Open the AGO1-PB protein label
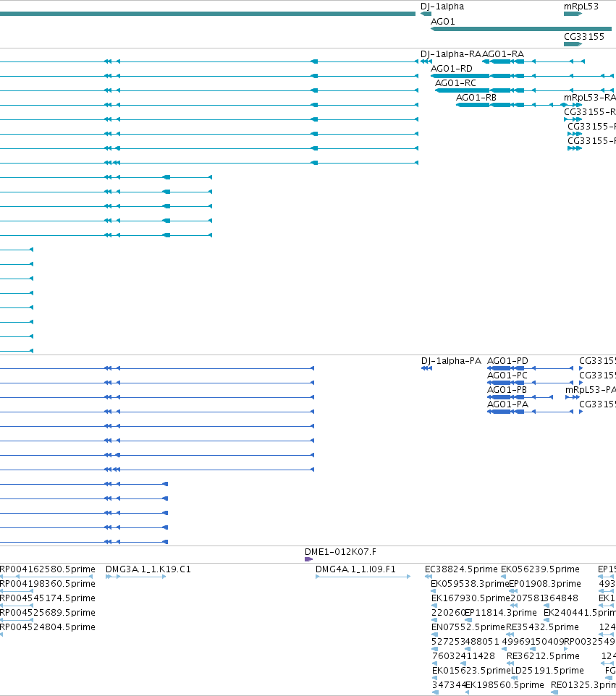616x696 pixels. click(x=507, y=390)
